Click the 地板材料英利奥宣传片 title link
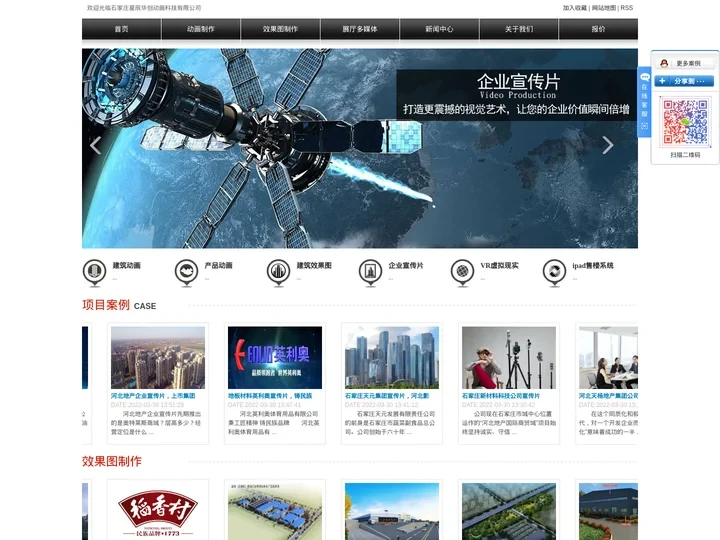 (270, 396)
